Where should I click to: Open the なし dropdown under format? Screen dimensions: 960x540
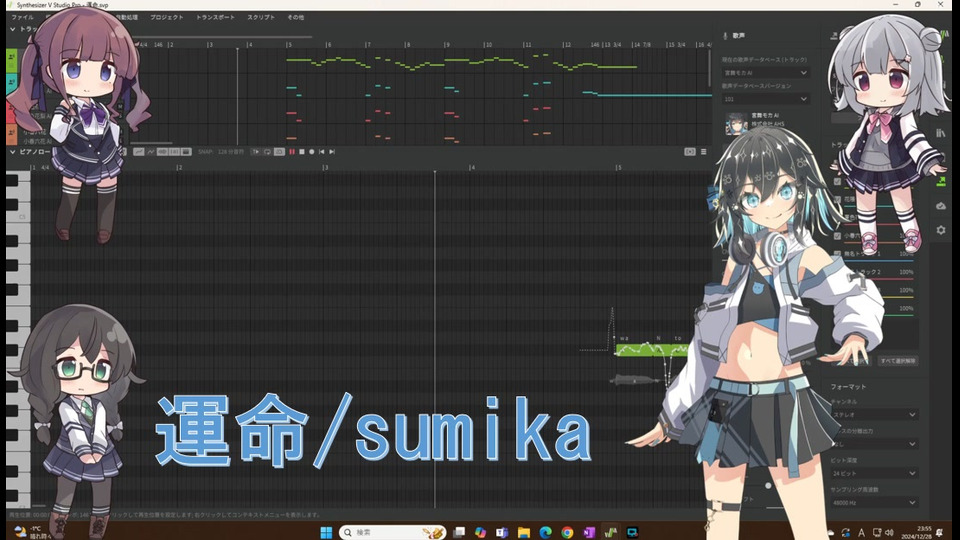point(874,444)
